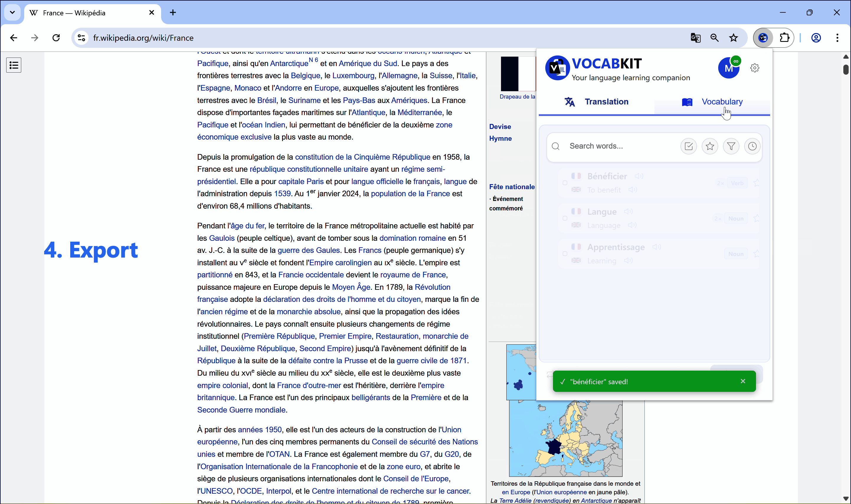Toggle select-all checkmark button in search bar
851x504 pixels.
(x=688, y=146)
